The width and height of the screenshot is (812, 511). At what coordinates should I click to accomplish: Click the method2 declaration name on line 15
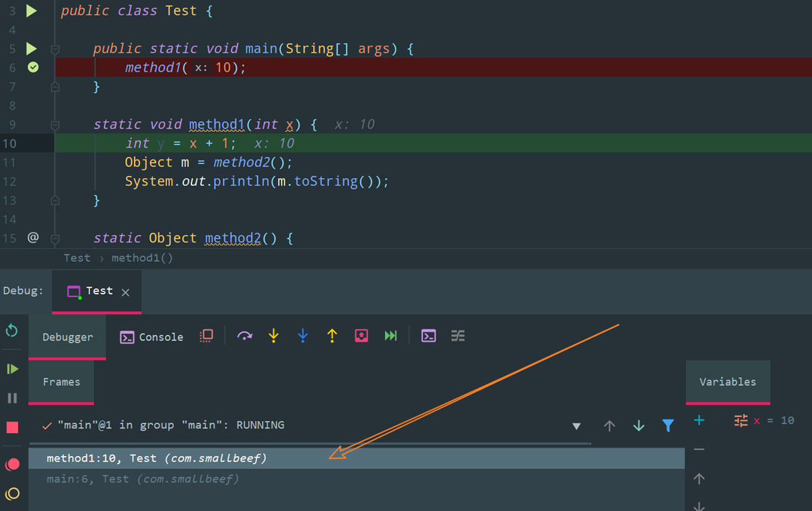point(233,238)
